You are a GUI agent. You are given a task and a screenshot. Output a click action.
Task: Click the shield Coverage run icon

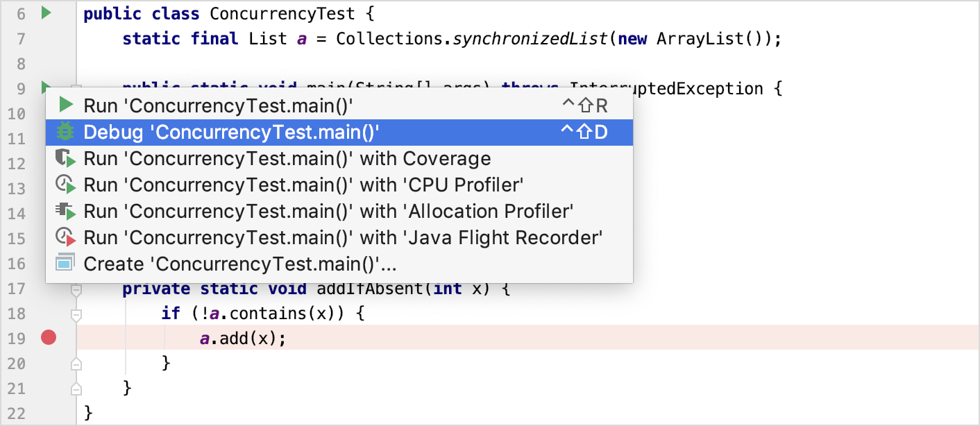click(65, 159)
